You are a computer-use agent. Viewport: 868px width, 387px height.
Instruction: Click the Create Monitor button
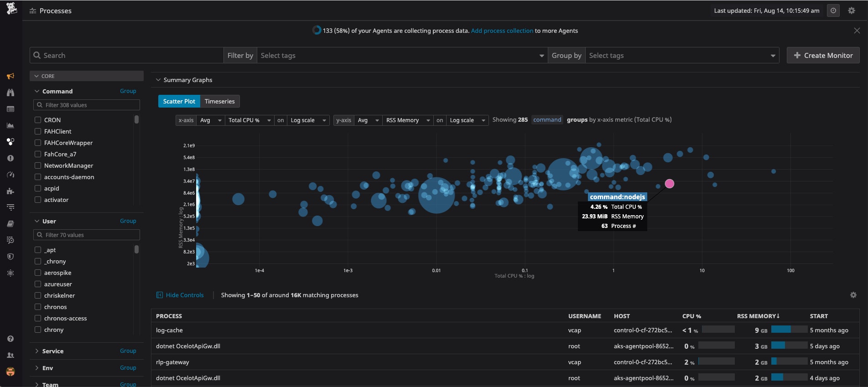pos(823,55)
